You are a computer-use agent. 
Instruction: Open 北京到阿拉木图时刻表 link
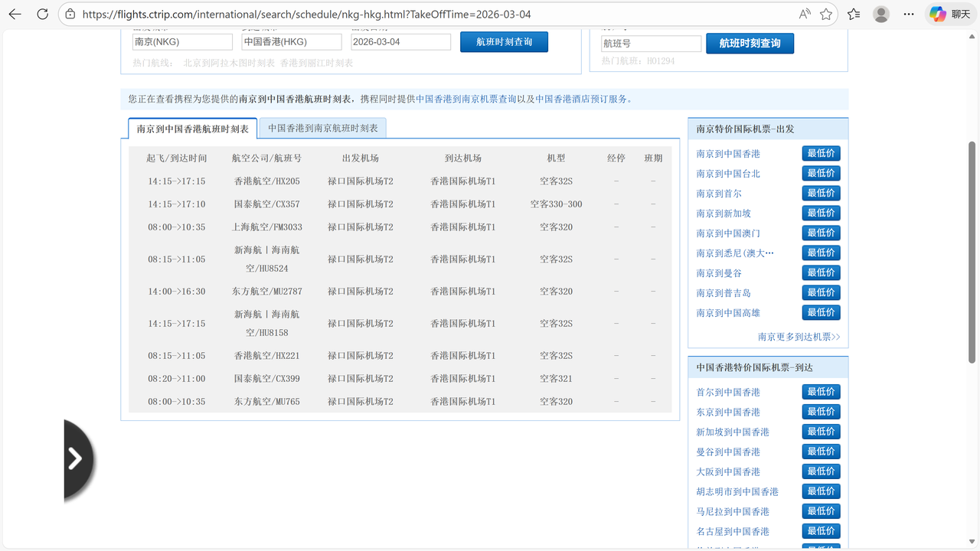[x=229, y=63]
